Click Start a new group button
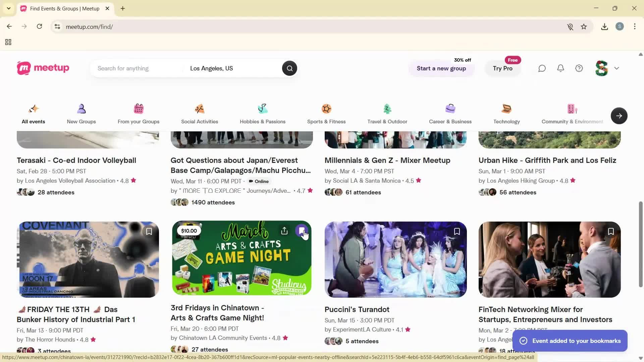This screenshot has width=644, height=362. click(441, 68)
